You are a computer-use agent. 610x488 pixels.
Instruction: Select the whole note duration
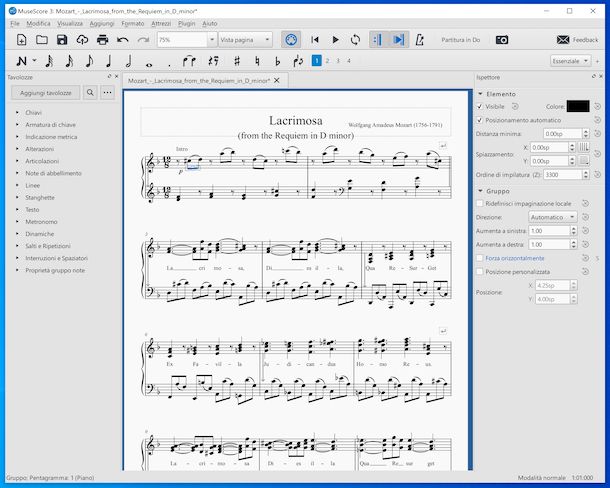(149, 64)
